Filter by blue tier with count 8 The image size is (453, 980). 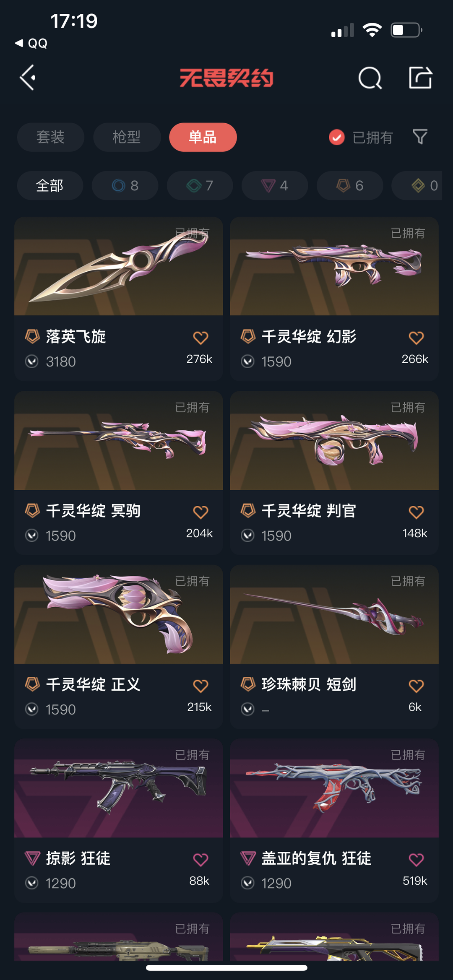click(125, 185)
